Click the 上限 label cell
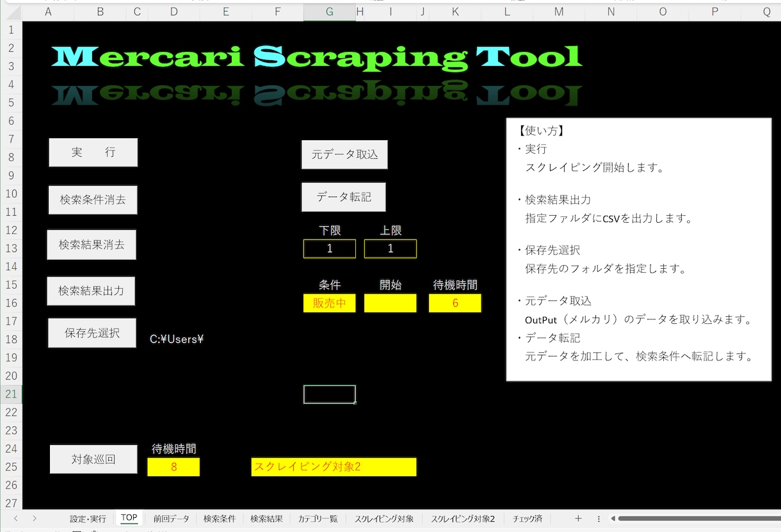Image resolution: width=781 pixels, height=532 pixels. [x=390, y=230]
